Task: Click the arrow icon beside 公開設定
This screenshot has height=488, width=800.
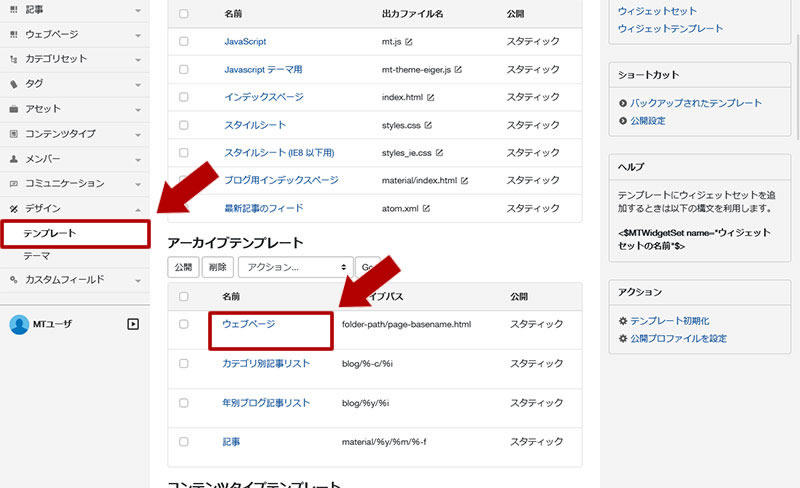Action: (x=622, y=121)
